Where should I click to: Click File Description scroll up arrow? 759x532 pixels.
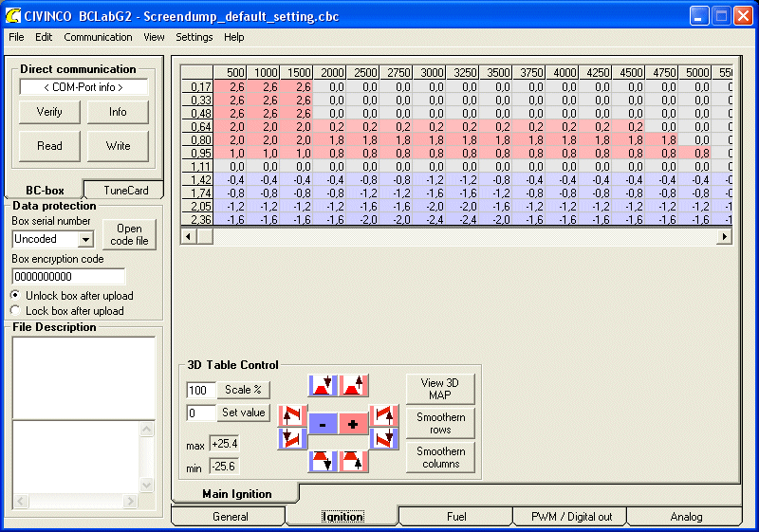(x=147, y=429)
